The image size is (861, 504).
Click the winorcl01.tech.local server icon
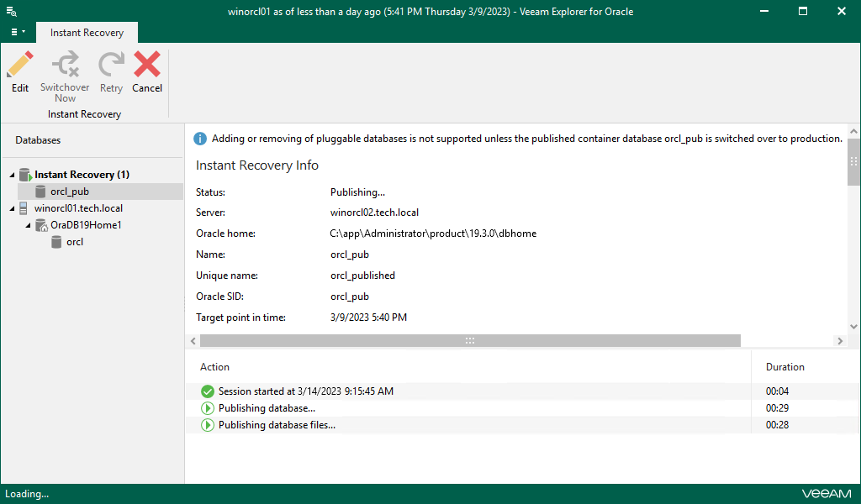tap(23, 208)
